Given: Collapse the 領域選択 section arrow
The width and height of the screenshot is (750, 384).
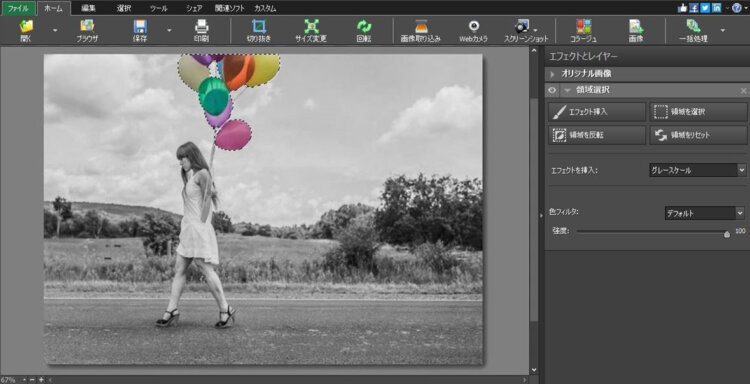Looking at the screenshot, I should pos(567,90).
